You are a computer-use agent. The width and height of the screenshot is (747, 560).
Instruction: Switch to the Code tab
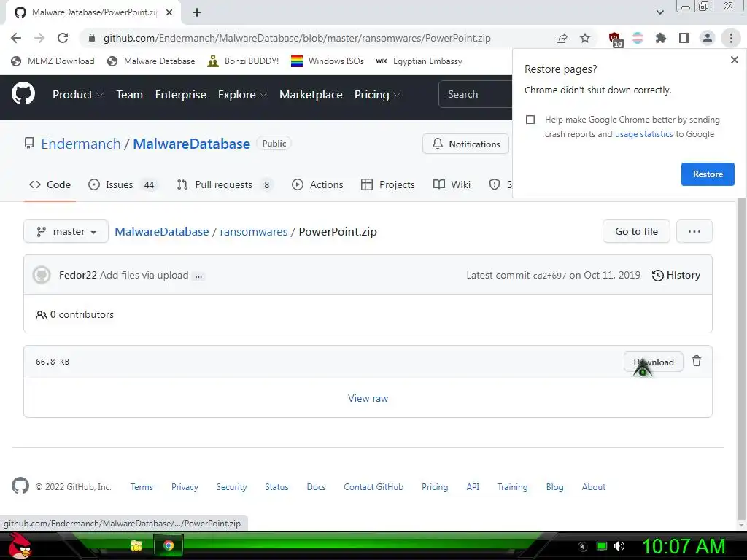[x=50, y=184]
